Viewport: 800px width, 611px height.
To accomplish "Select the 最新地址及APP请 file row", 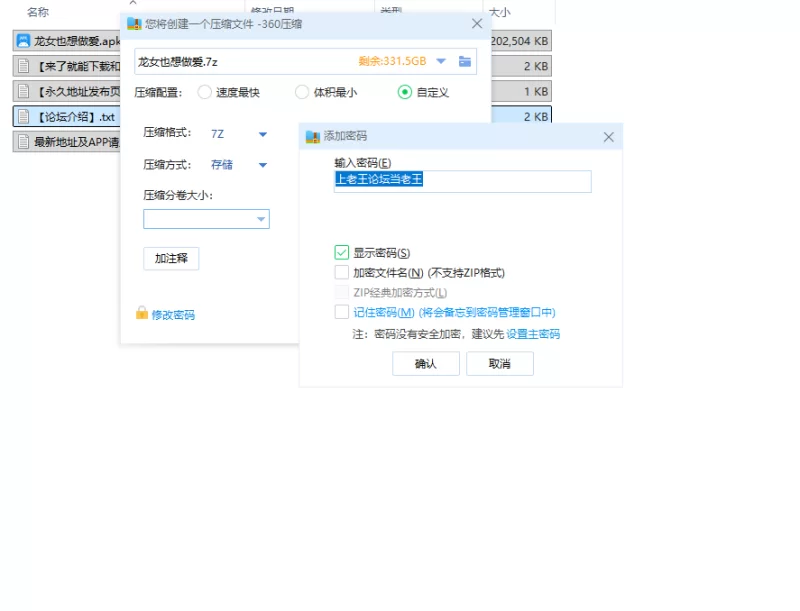I will 66,142.
